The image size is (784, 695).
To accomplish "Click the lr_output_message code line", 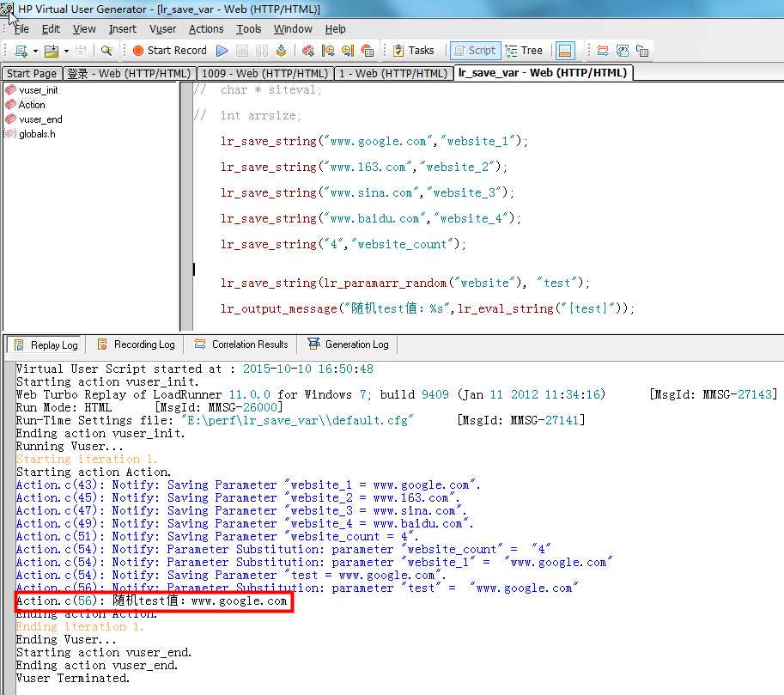I will (428, 308).
